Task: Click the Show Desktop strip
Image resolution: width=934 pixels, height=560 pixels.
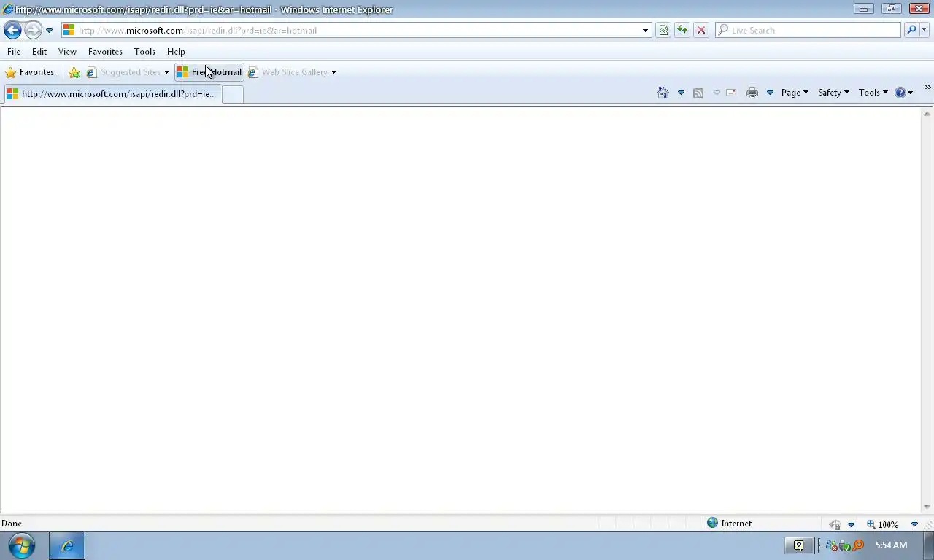Action: click(928, 545)
